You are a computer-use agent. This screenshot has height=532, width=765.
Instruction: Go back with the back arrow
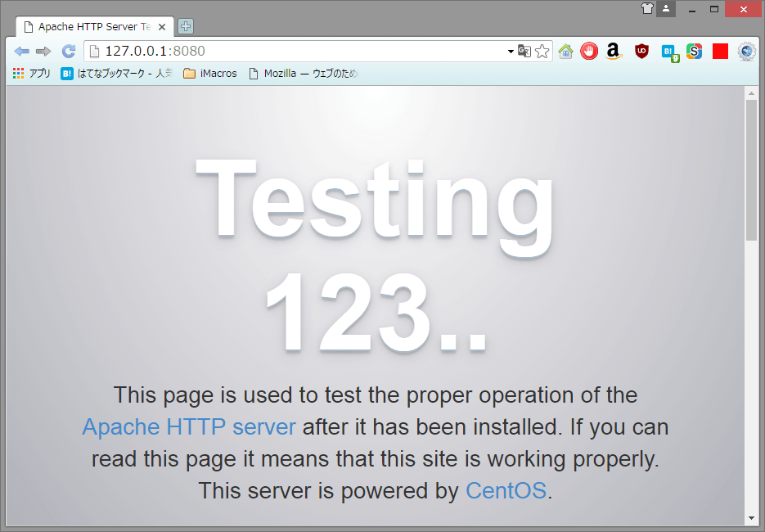(21, 52)
